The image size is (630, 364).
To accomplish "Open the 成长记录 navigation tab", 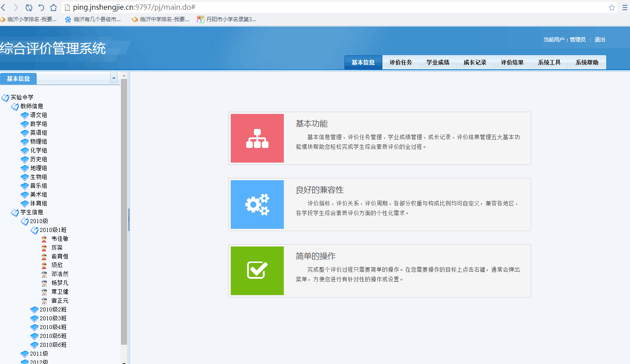I will click(x=475, y=62).
